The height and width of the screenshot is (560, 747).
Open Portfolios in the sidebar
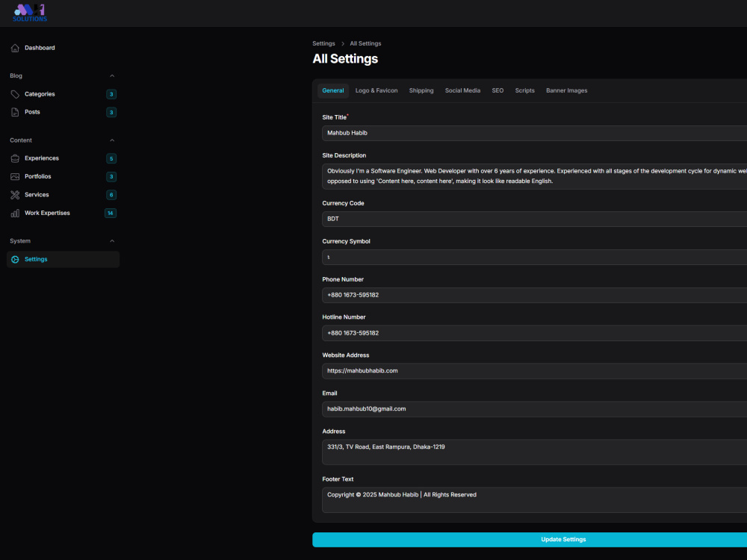(63, 177)
